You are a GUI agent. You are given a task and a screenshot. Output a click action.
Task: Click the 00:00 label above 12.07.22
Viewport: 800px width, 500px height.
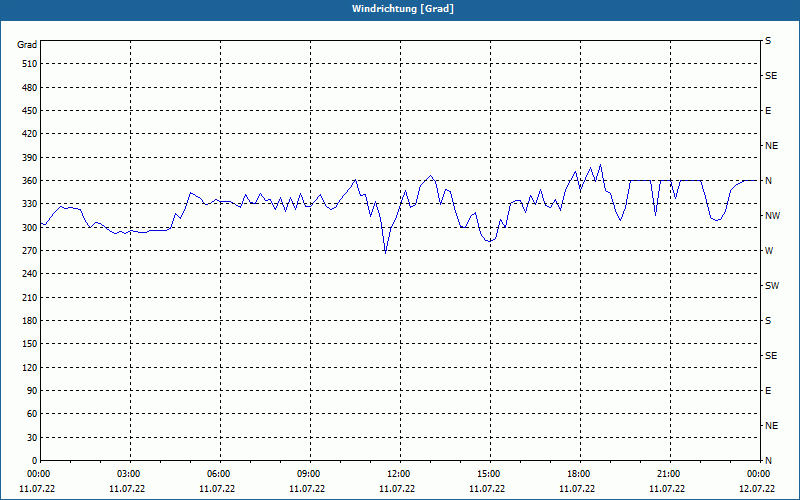click(758, 474)
